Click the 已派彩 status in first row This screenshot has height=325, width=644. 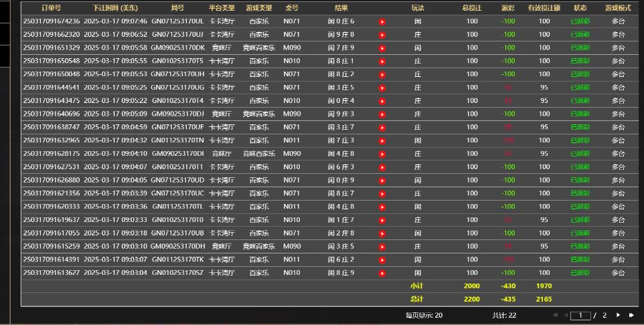pyautogui.click(x=580, y=21)
